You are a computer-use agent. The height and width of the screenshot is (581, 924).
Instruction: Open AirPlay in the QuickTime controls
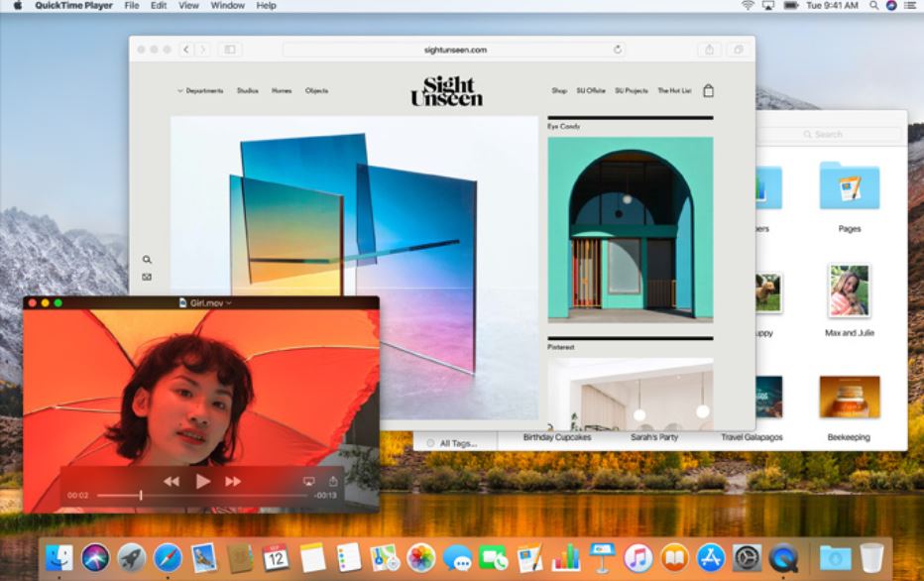(308, 482)
